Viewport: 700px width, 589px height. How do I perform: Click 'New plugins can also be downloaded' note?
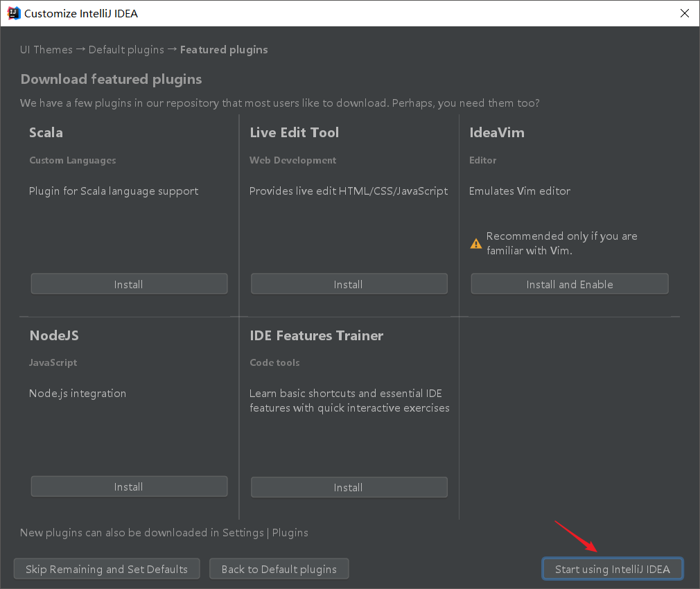click(x=164, y=533)
